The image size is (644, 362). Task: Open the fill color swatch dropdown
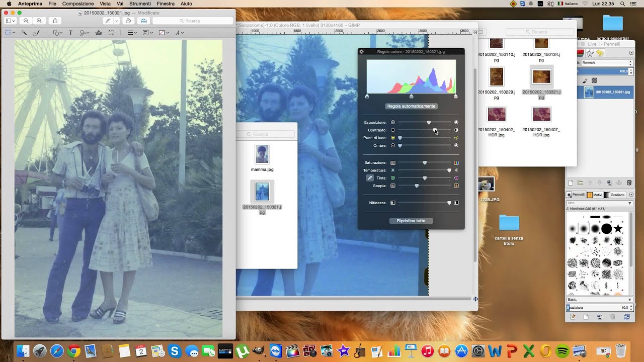click(164, 33)
